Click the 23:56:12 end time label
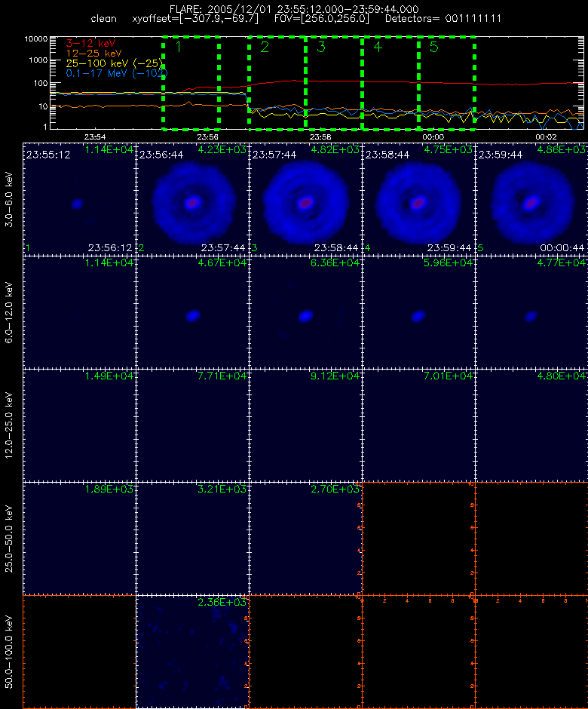The height and width of the screenshot is (709, 588). click(x=110, y=248)
